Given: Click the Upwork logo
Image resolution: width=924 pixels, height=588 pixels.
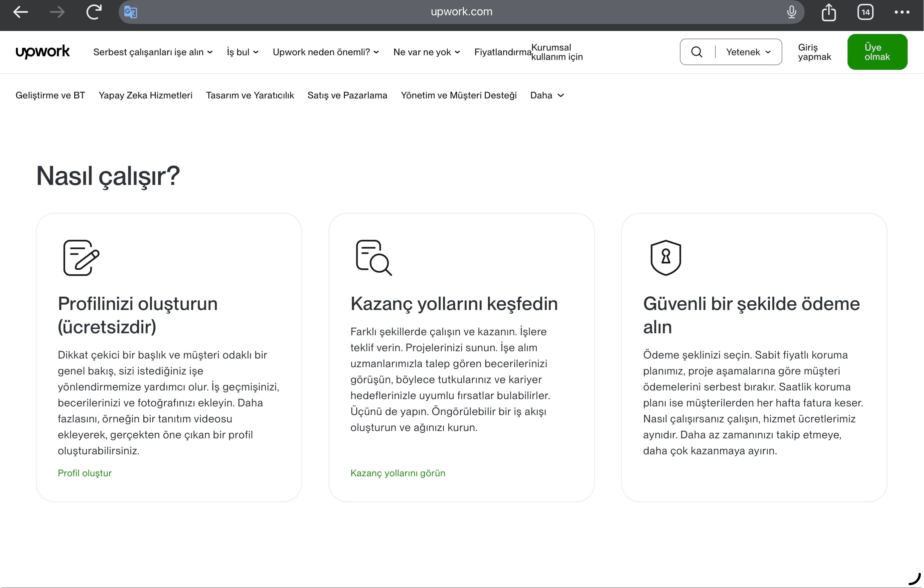Looking at the screenshot, I should tap(42, 52).
